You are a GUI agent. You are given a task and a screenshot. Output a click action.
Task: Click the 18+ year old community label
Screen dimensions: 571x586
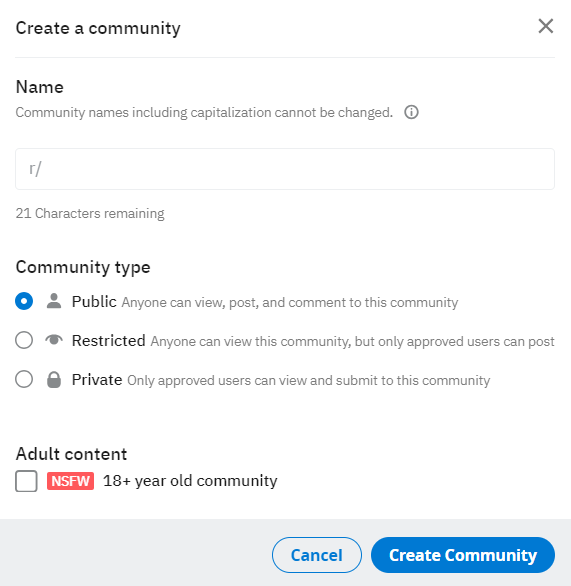pos(190,481)
